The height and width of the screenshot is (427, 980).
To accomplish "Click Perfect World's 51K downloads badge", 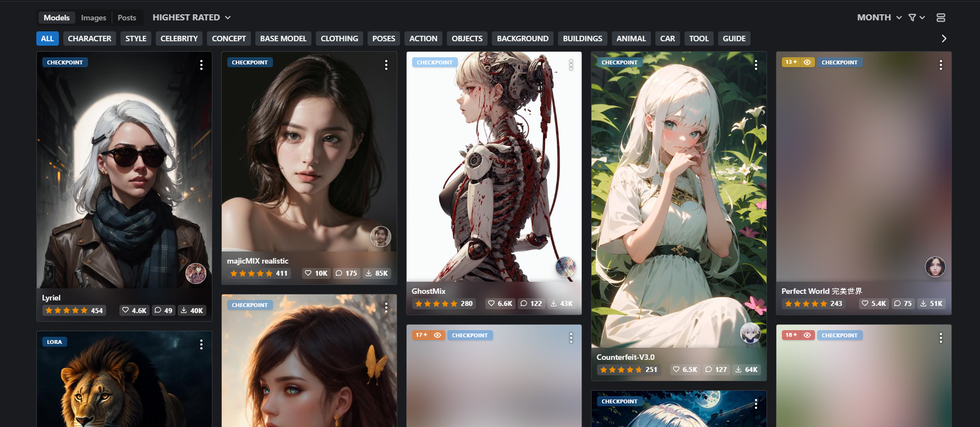I will pyautogui.click(x=932, y=303).
